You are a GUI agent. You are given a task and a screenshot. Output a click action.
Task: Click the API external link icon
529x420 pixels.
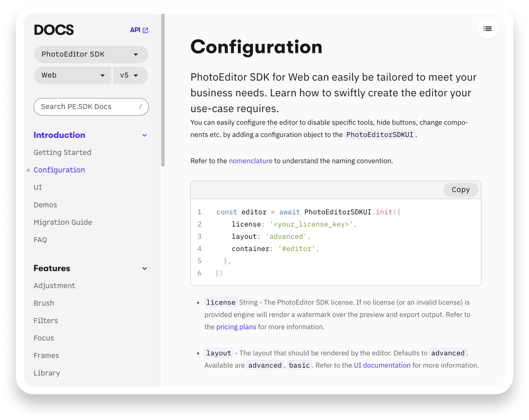coord(145,30)
